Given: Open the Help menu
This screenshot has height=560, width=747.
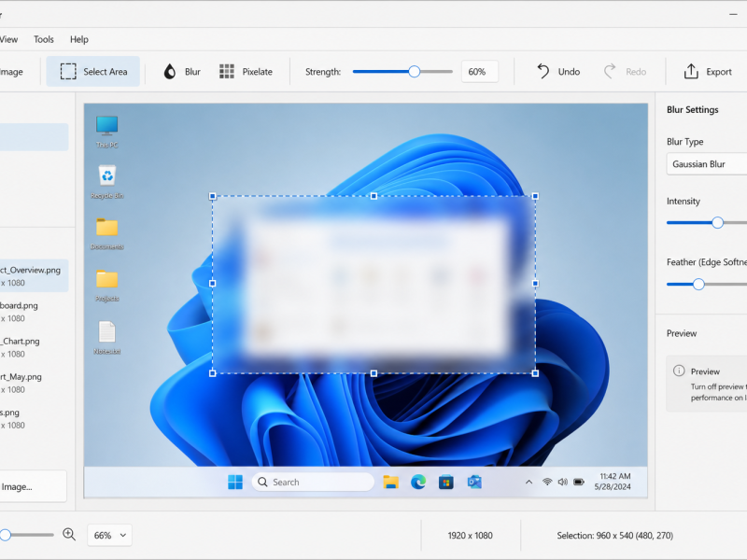Looking at the screenshot, I should tap(79, 39).
